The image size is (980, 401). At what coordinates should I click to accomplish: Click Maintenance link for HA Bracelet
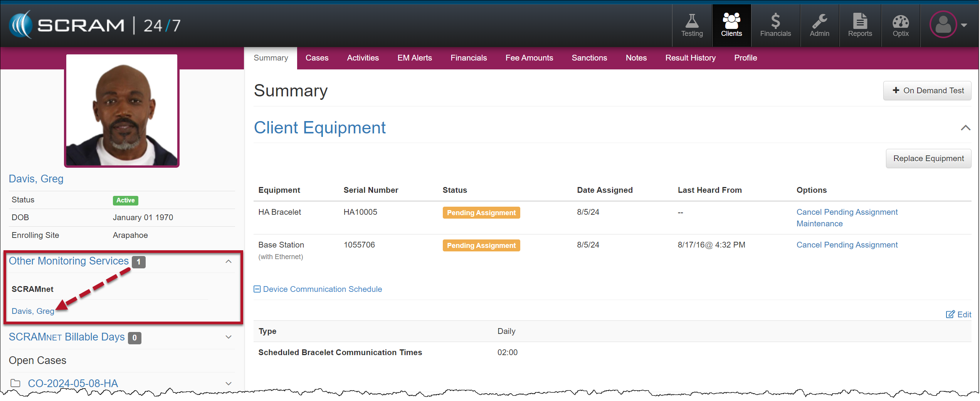coord(819,224)
